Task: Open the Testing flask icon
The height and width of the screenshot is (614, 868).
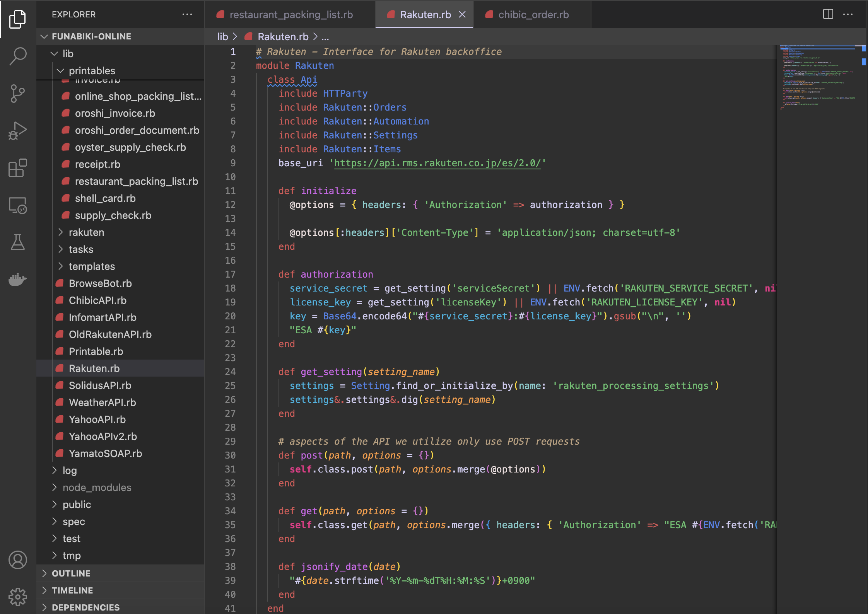Action: pos(18,242)
